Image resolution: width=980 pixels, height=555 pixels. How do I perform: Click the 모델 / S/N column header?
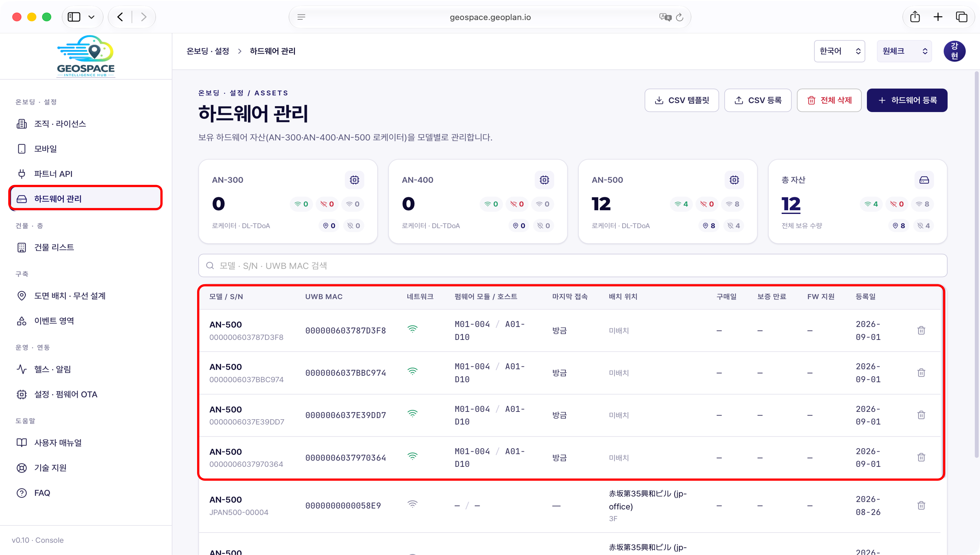(226, 297)
